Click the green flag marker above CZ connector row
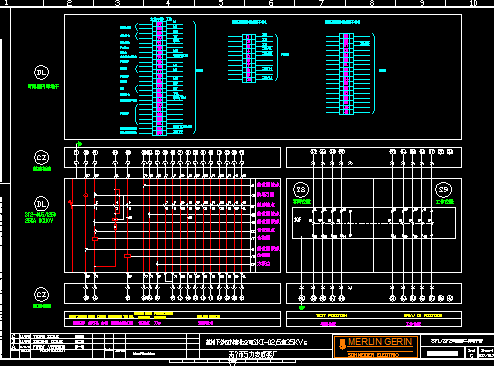The image size is (494, 366). tap(79, 144)
